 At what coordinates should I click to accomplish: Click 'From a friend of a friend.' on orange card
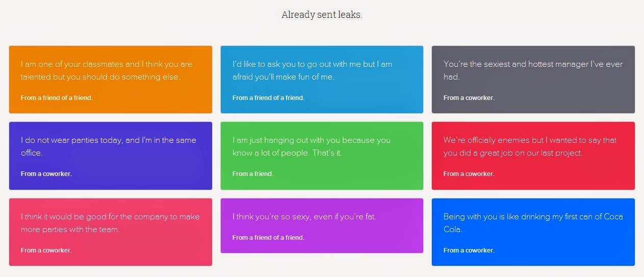point(57,98)
